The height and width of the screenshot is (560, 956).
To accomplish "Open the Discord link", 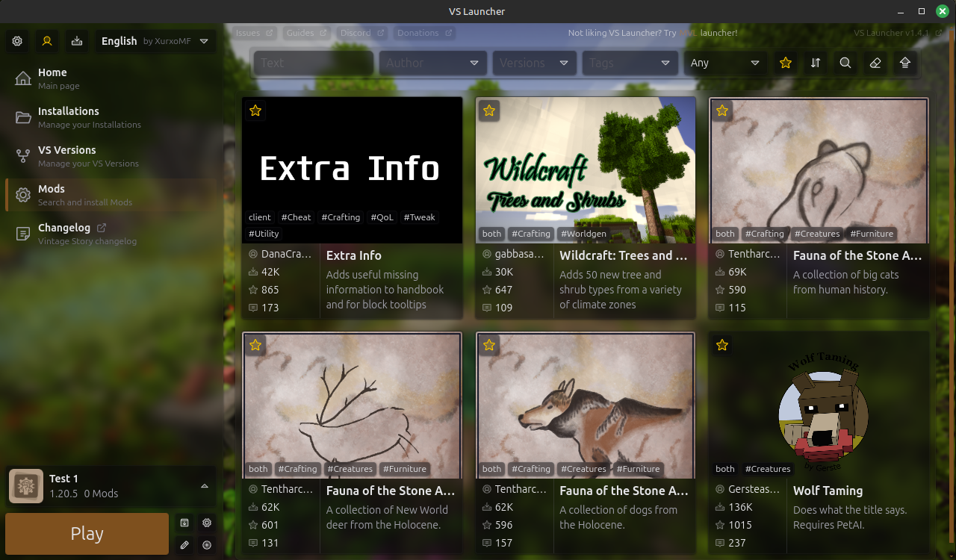I will 361,33.
